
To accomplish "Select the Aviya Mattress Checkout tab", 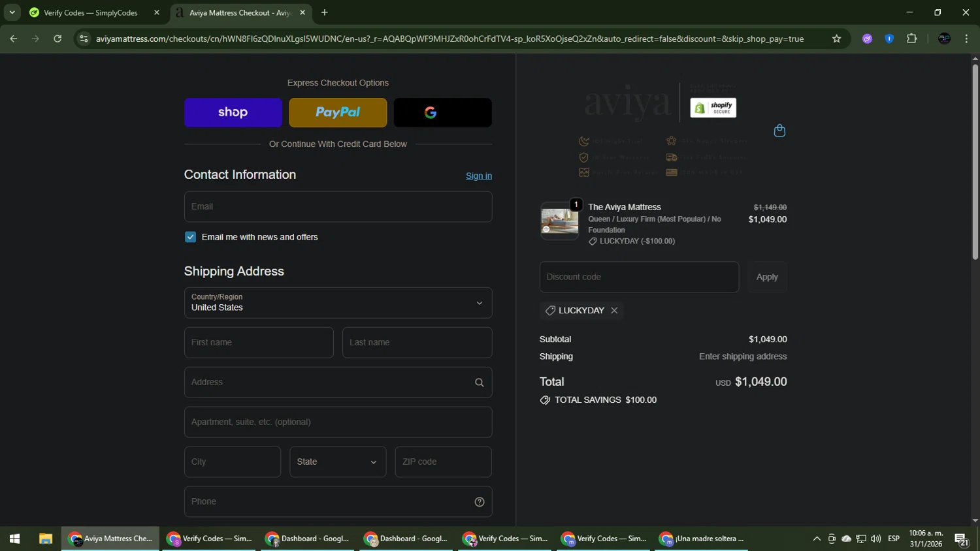I will point(240,12).
